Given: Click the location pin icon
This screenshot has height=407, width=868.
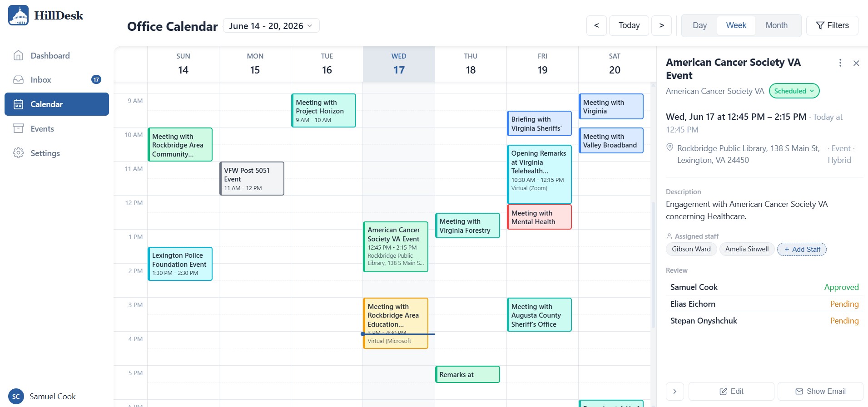Looking at the screenshot, I should click(x=670, y=147).
